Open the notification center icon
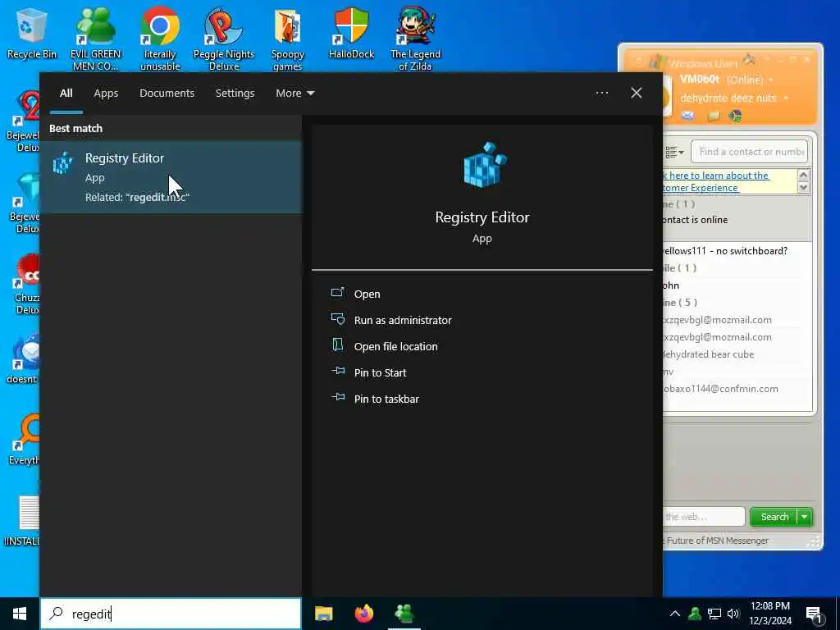 pyautogui.click(x=815, y=614)
